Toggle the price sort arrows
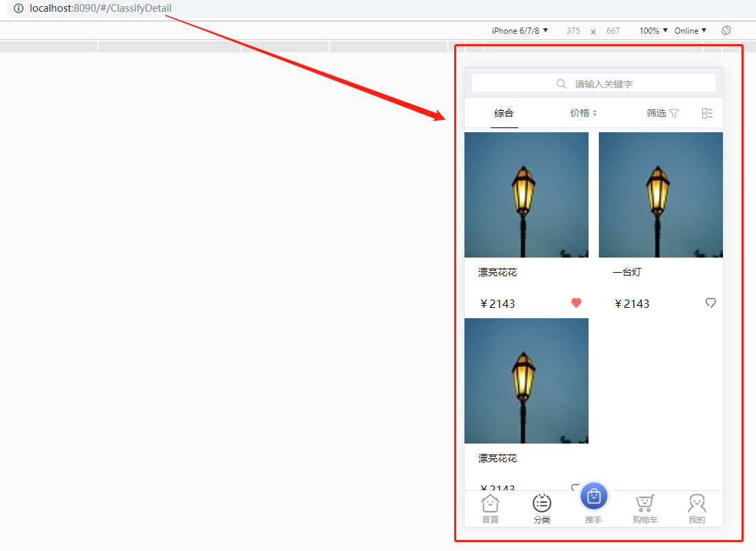 (x=595, y=113)
